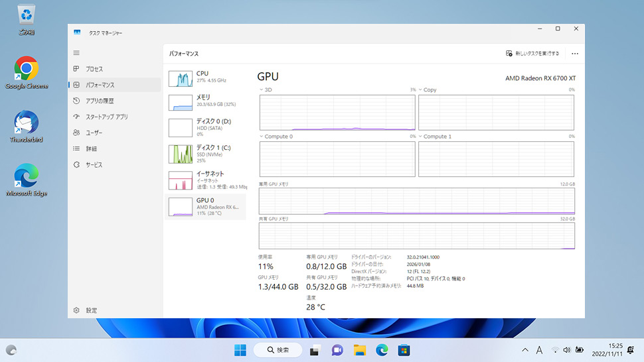Click the Performance (パフォーマンス) sidebar icon
The image size is (644, 362).
76,85
